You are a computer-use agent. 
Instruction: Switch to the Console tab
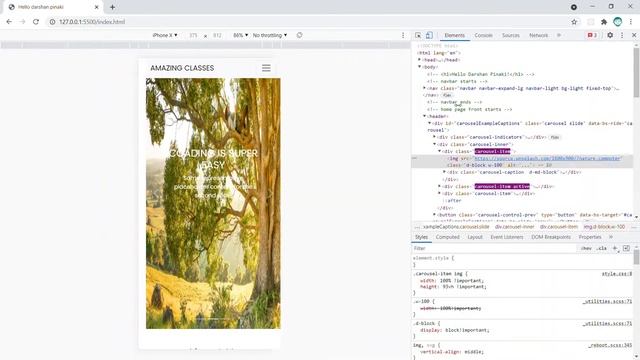point(483,36)
